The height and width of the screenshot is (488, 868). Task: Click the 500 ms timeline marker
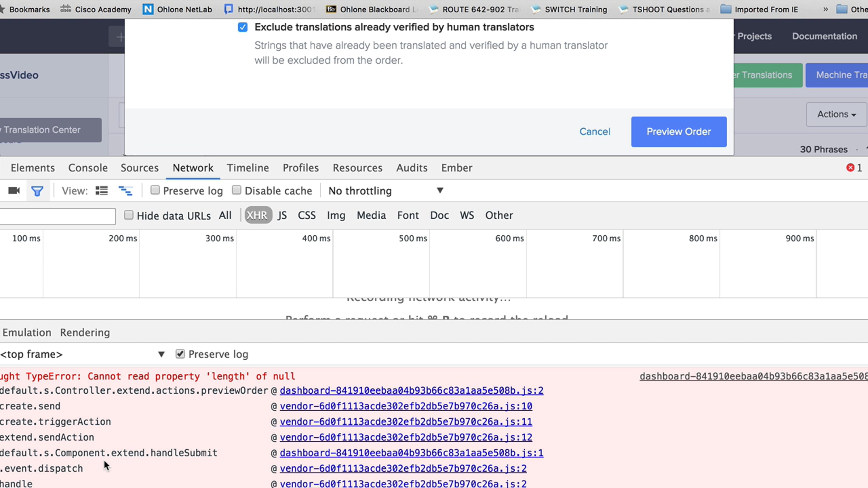point(413,238)
